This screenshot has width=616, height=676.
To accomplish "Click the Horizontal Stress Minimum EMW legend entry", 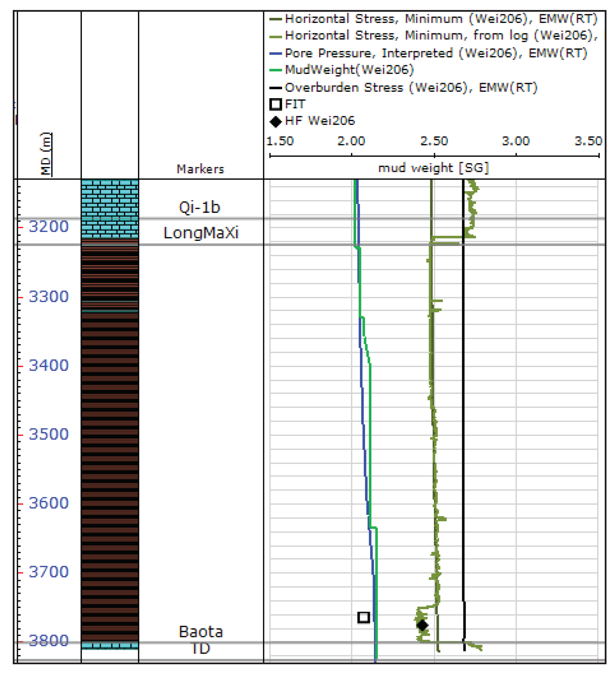I will coord(441,19).
